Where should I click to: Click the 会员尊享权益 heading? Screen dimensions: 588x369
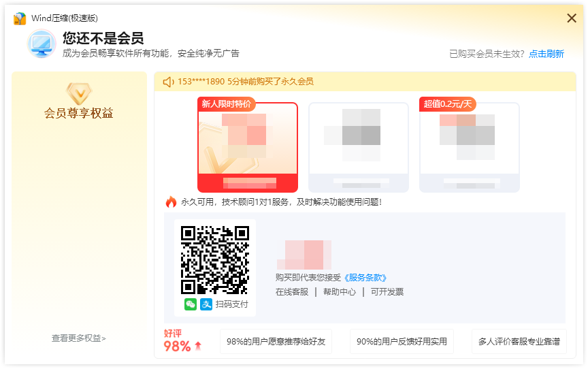(79, 113)
